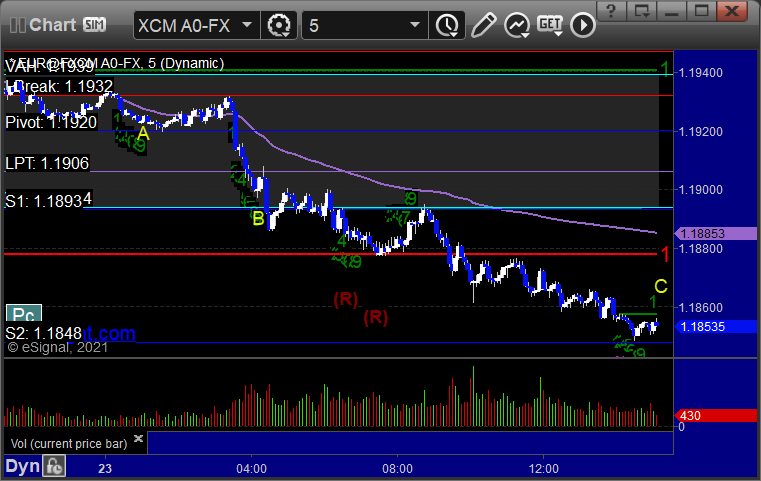Screen dimensions: 761x481
Task: Click the chart grip handle beside Chart title
Action: [x=18, y=25]
